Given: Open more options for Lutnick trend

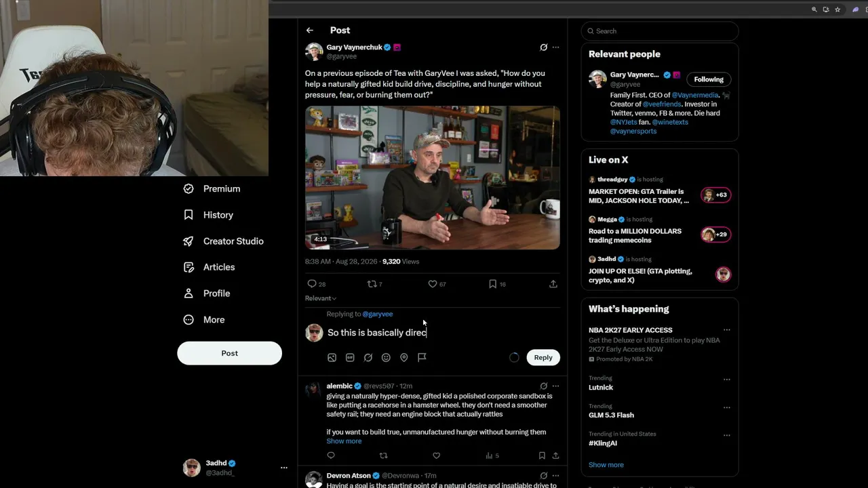Looking at the screenshot, I should coord(727,380).
